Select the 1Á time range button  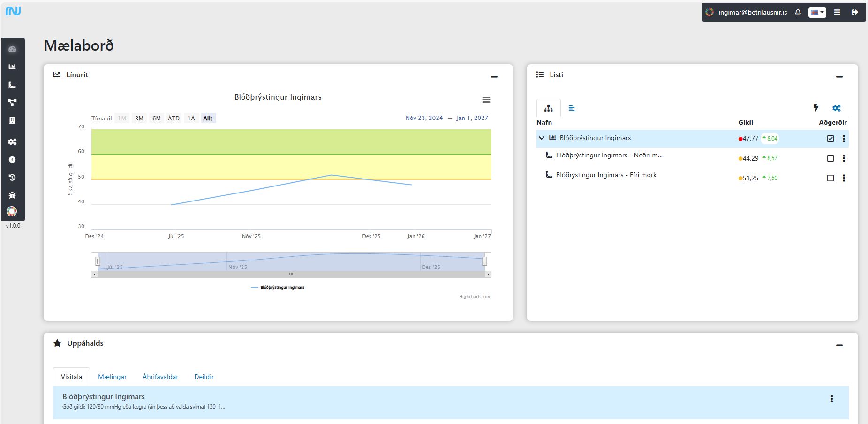[191, 119]
